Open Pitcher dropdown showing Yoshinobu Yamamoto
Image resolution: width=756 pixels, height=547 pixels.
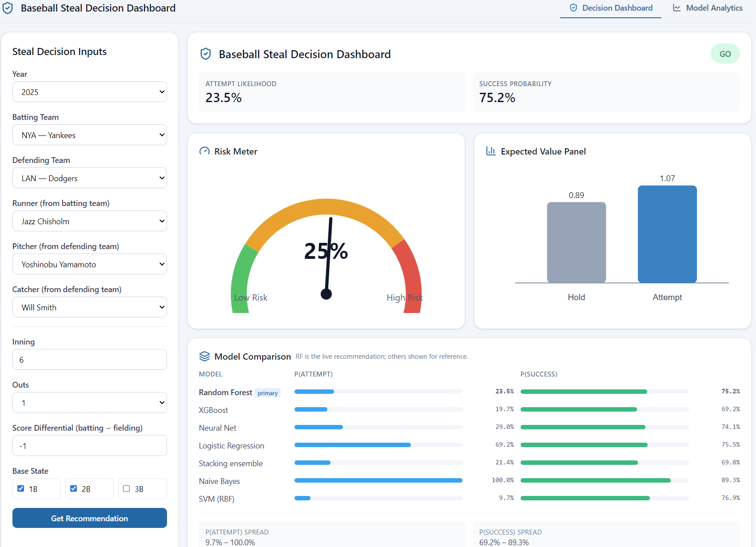point(90,264)
